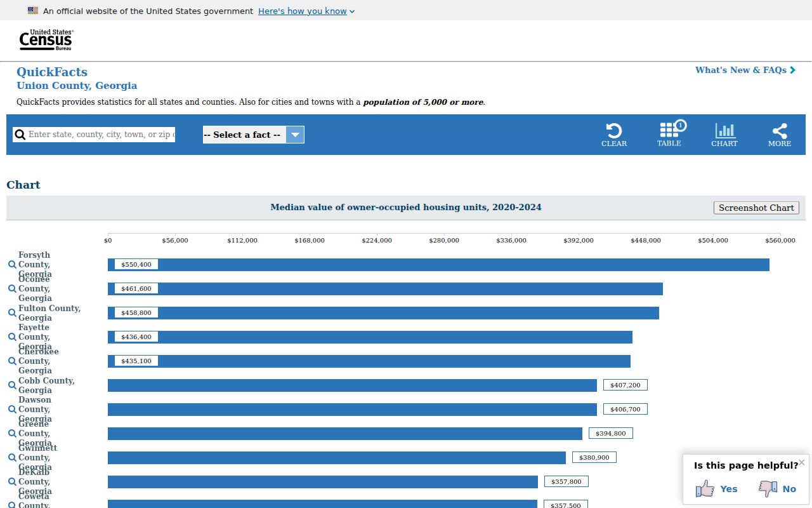Click the $435,100 value label
The width and height of the screenshot is (812, 508).
tap(136, 361)
